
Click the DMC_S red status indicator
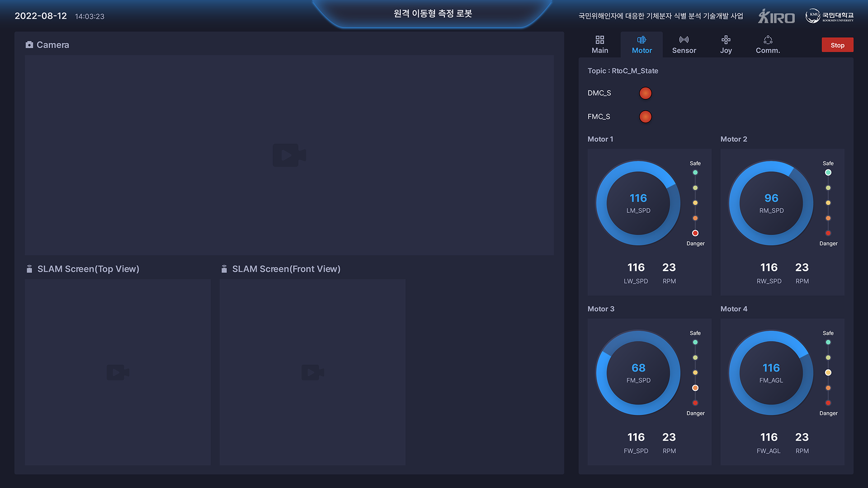[x=645, y=93]
